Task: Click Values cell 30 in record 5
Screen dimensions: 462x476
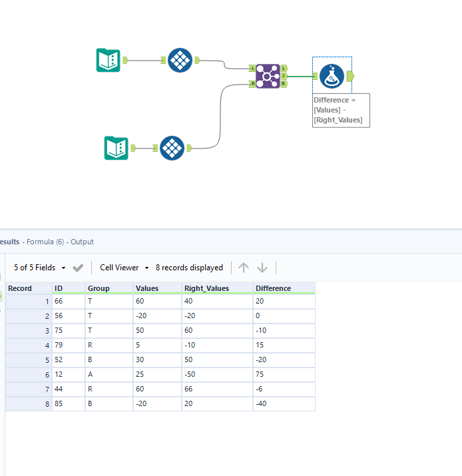Action: (157, 360)
